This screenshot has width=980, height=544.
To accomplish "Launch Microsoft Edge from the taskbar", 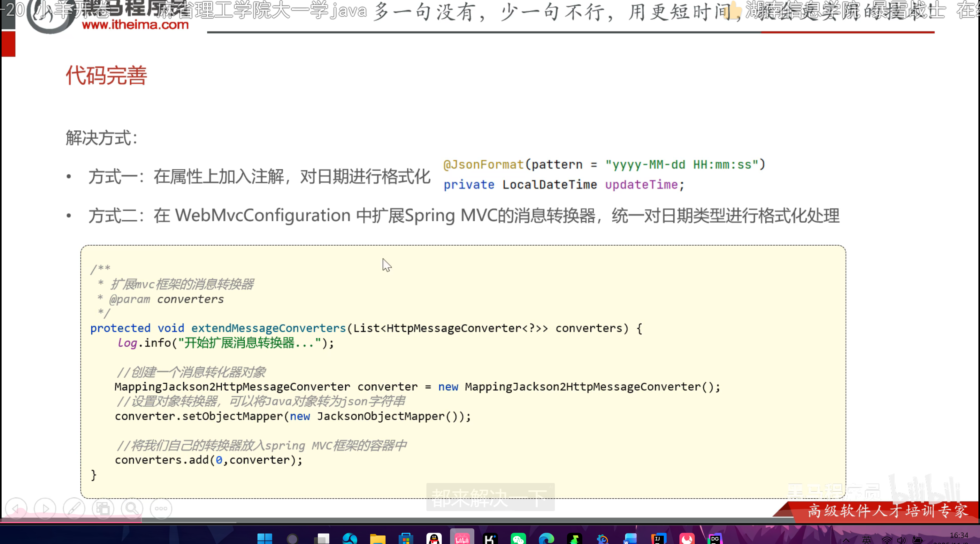I will click(x=547, y=538).
